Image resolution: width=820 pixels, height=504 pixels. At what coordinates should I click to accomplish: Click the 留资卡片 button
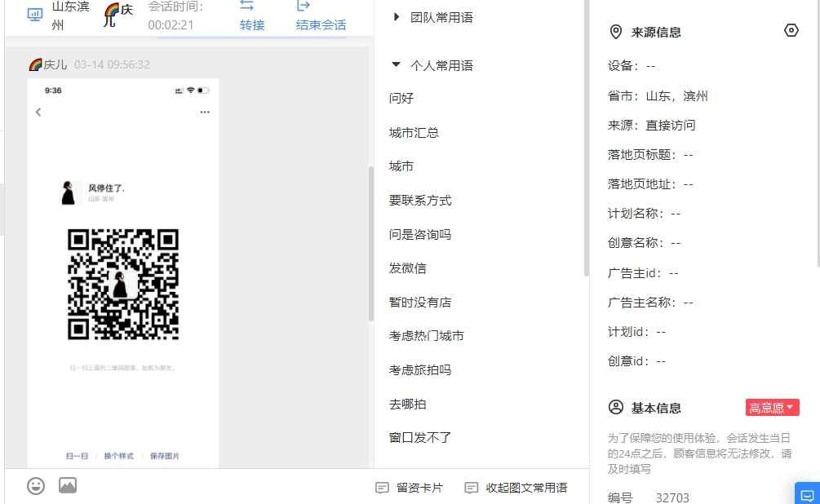point(409,488)
